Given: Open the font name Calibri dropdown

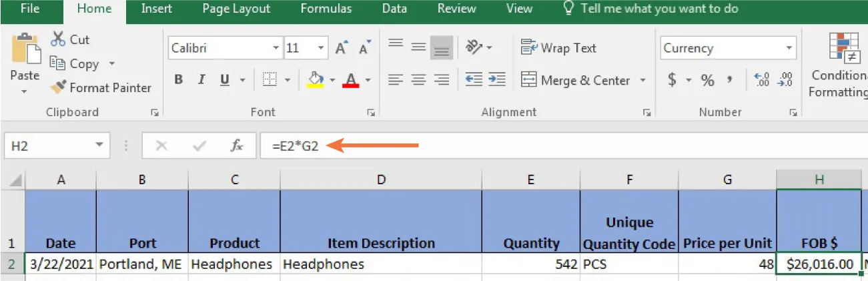Looking at the screenshot, I should [x=276, y=49].
